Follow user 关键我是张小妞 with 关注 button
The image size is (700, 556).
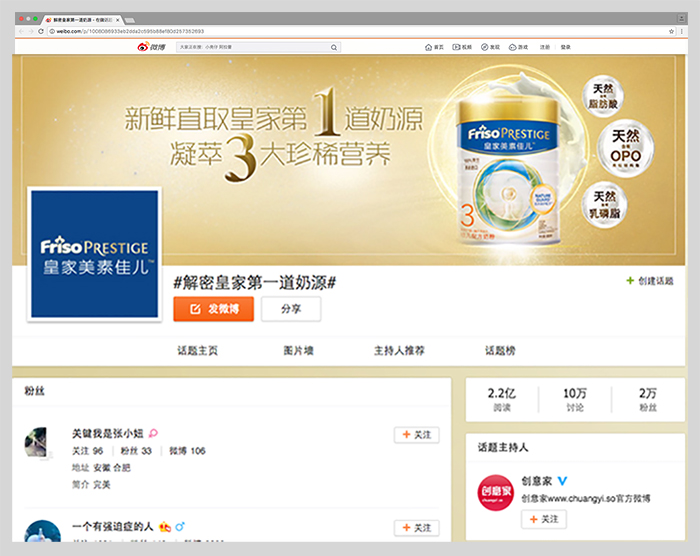416,435
